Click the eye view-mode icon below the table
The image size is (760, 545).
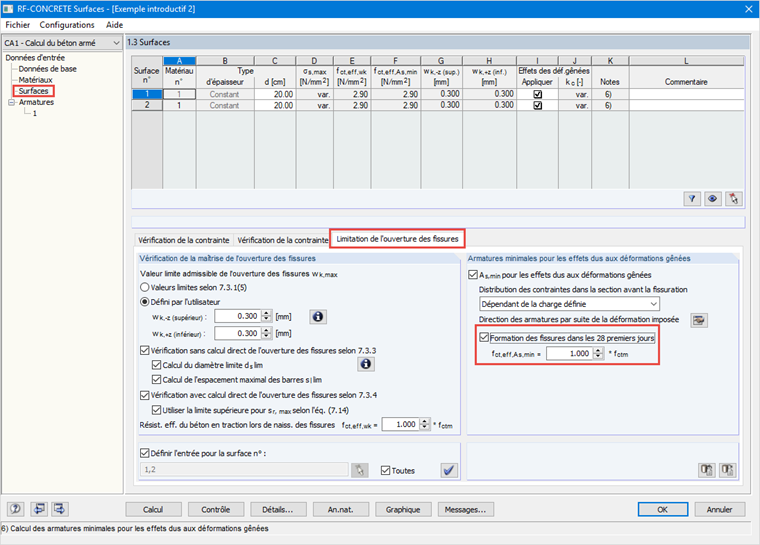pos(712,198)
